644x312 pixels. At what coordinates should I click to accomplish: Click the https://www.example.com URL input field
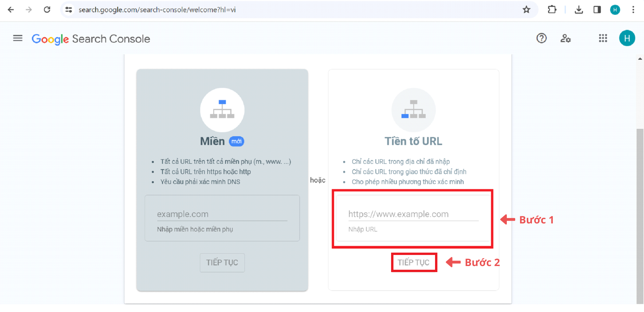[413, 214]
